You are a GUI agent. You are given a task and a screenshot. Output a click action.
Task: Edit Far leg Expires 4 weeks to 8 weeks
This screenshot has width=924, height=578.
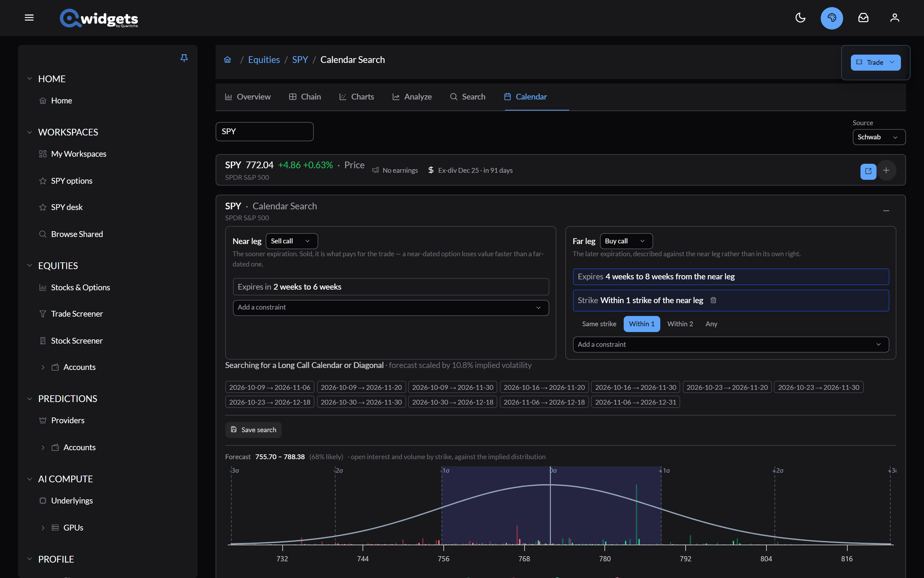coord(731,277)
